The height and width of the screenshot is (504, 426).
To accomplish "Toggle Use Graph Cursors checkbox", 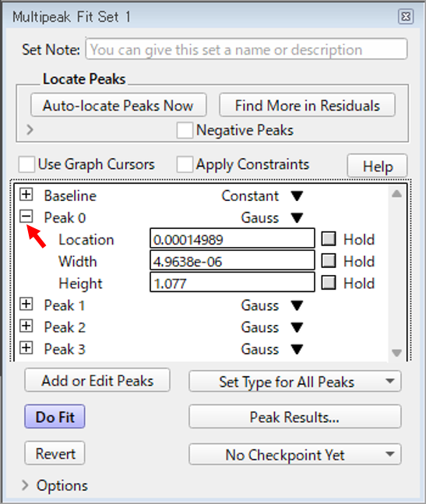I will tap(26, 164).
